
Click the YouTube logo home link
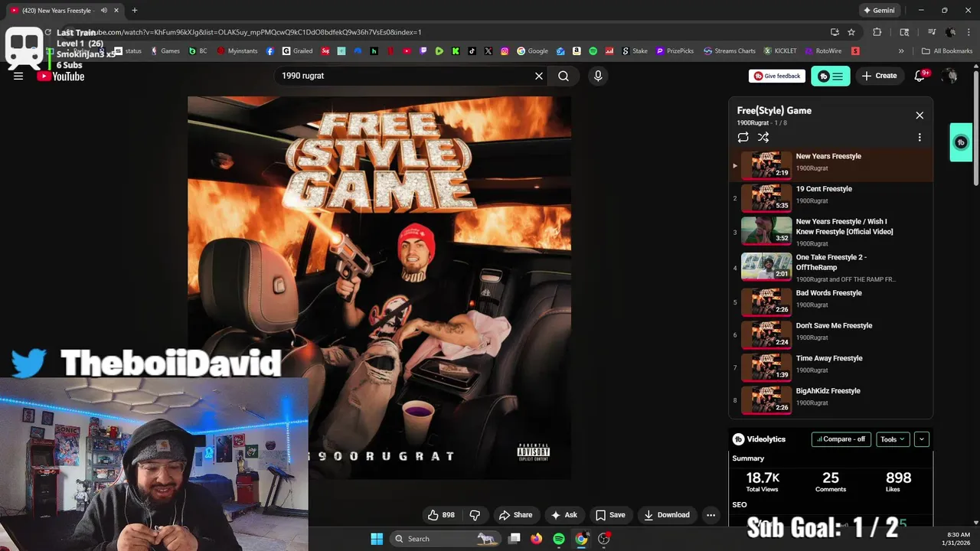(60, 76)
